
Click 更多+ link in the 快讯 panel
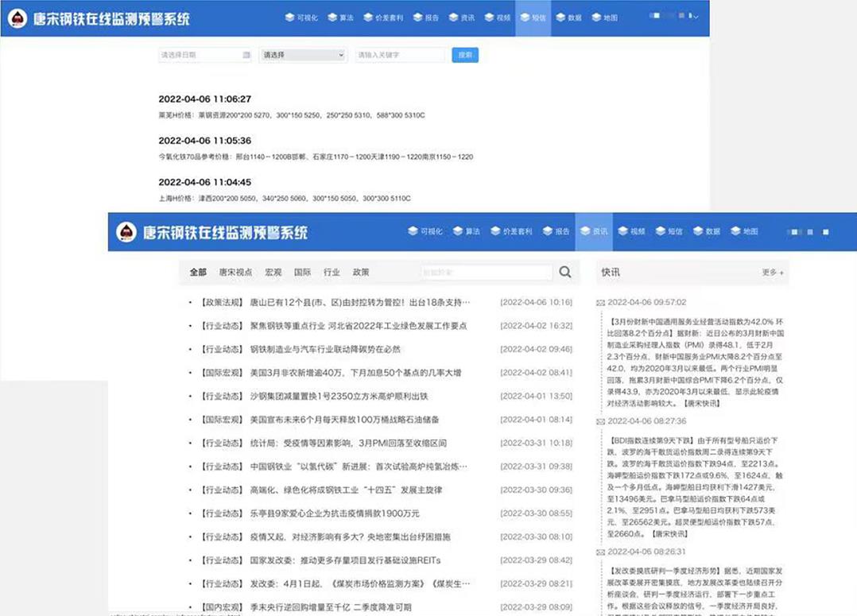(x=772, y=273)
